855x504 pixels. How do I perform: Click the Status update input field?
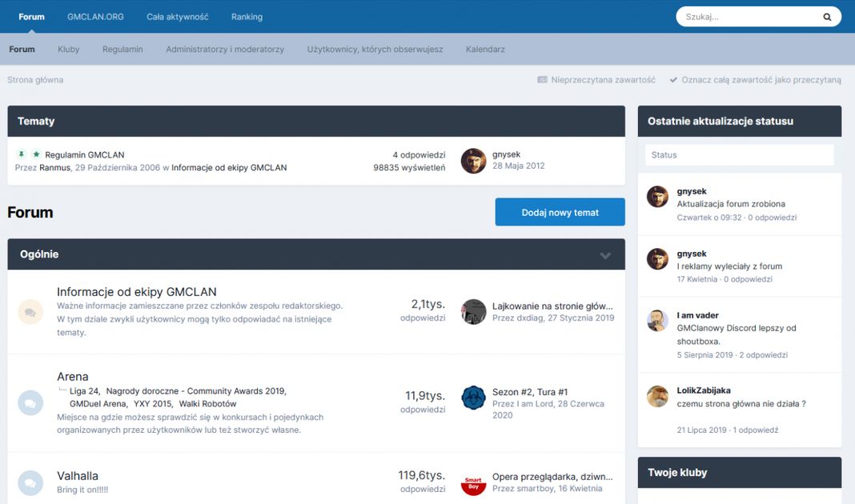tap(739, 155)
